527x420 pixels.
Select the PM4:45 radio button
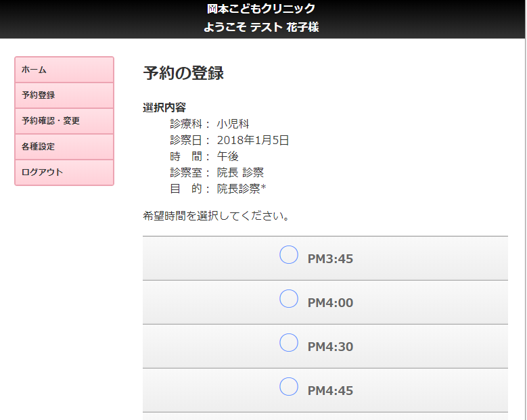tap(289, 387)
